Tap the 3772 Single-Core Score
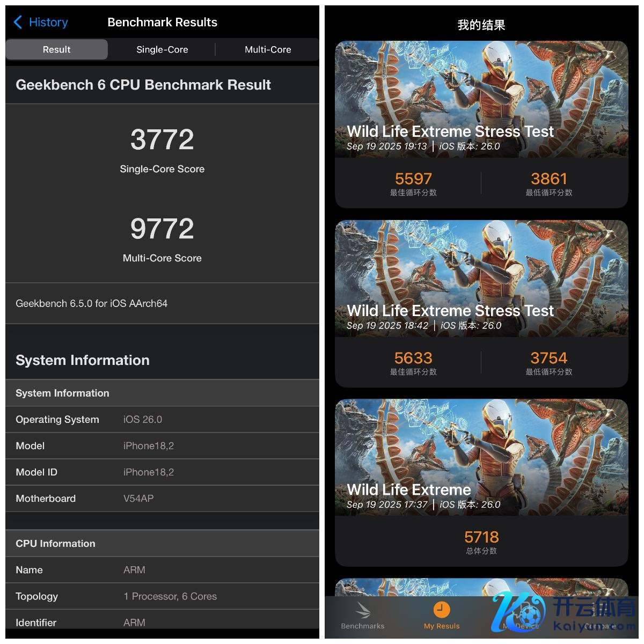Image resolution: width=644 pixels, height=644 pixels. [162, 140]
